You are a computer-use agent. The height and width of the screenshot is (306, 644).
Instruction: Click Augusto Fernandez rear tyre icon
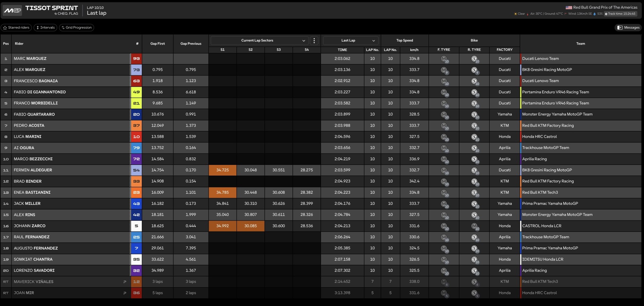coord(475,249)
